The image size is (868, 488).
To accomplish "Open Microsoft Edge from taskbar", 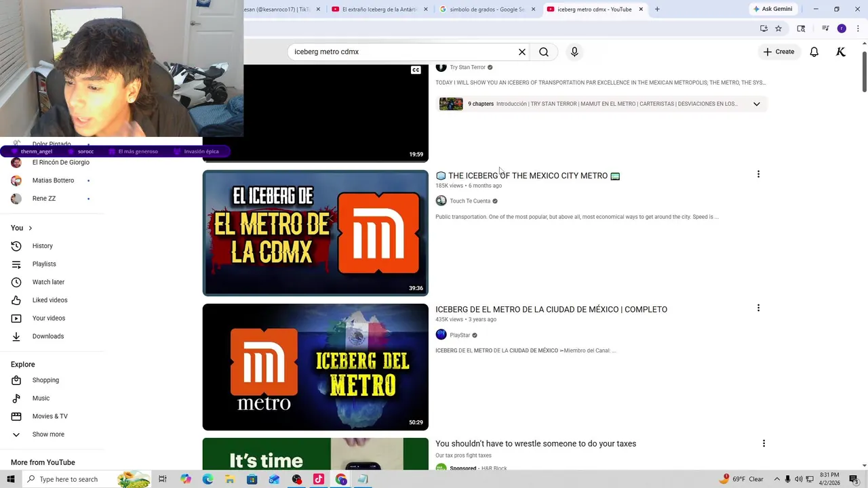I will tap(208, 479).
